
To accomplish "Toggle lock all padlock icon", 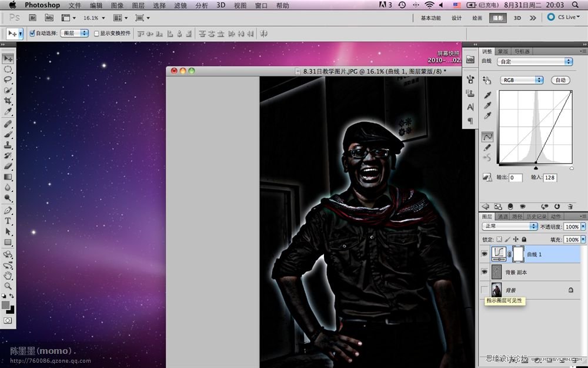I will tap(524, 239).
